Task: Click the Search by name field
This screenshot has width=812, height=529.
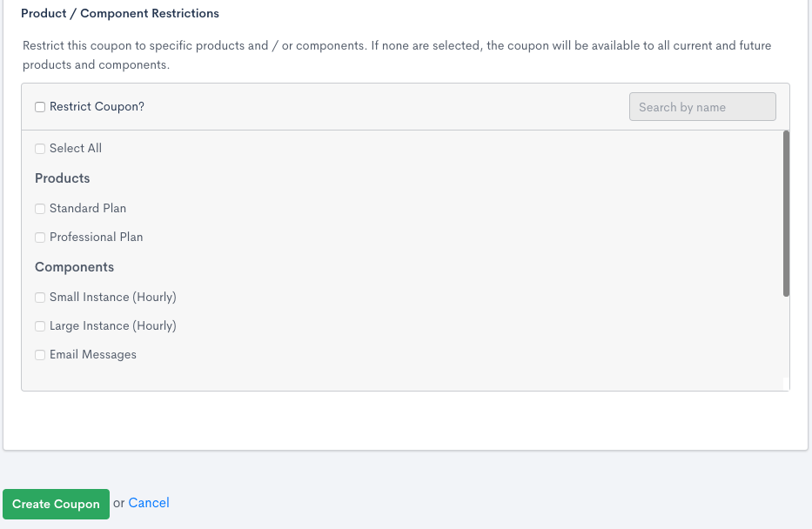Action: 701,106
